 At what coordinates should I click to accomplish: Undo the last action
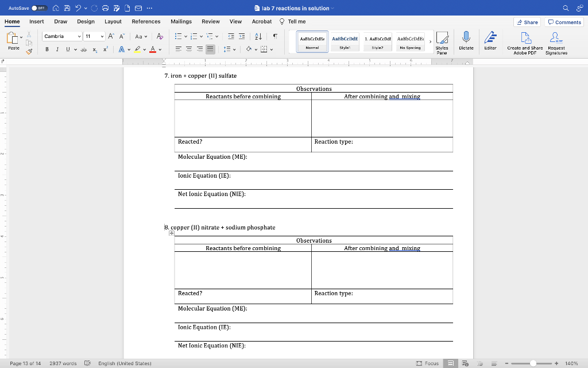click(x=78, y=8)
